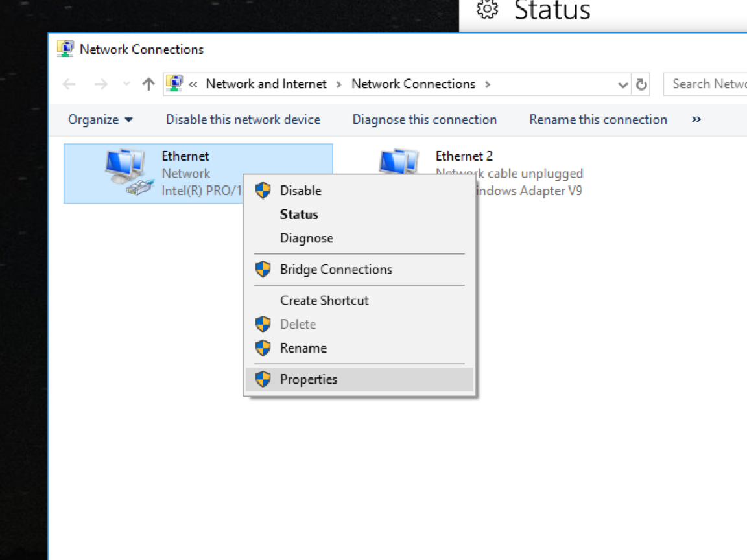
Task: Click the Status heading in Settings window
Action: [x=552, y=10]
